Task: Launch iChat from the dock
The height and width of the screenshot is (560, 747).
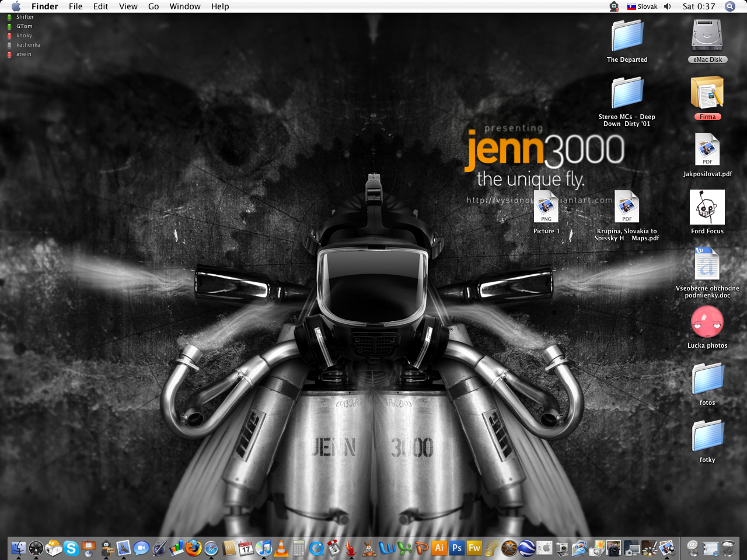Action: pyautogui.click(x=141, y=548)
